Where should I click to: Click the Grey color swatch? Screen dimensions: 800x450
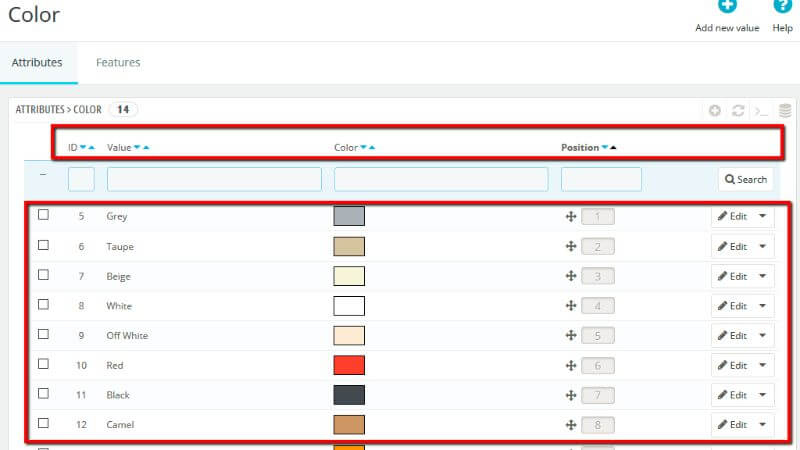point(349,216)
